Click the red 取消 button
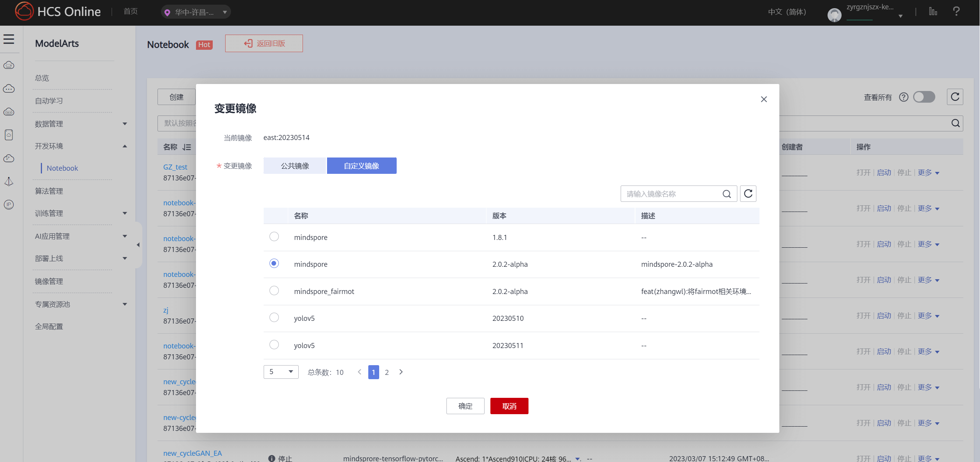 [x=509, y=406]
